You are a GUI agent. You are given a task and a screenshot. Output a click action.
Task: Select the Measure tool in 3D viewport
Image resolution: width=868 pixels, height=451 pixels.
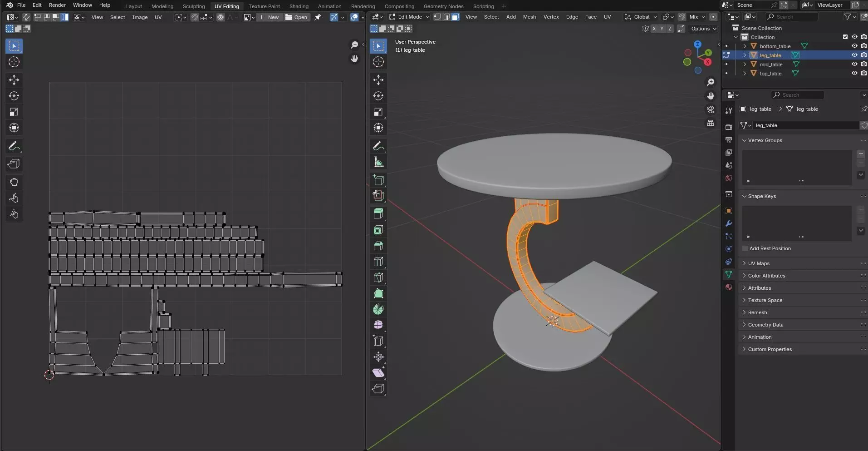pos(378,162)
